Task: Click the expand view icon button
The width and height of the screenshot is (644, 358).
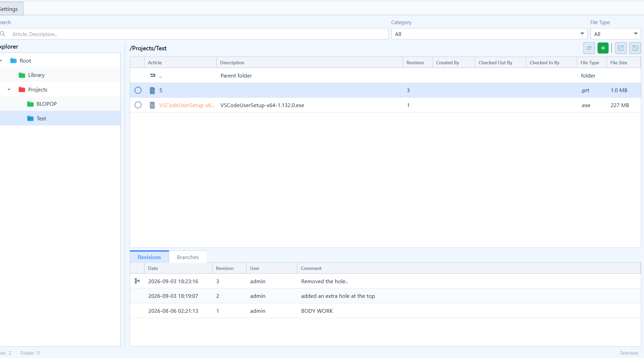Action: click(635, 48)
